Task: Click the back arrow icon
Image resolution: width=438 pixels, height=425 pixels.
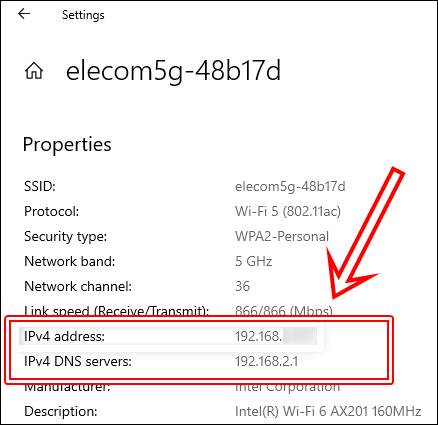Action: click(24, 14)
